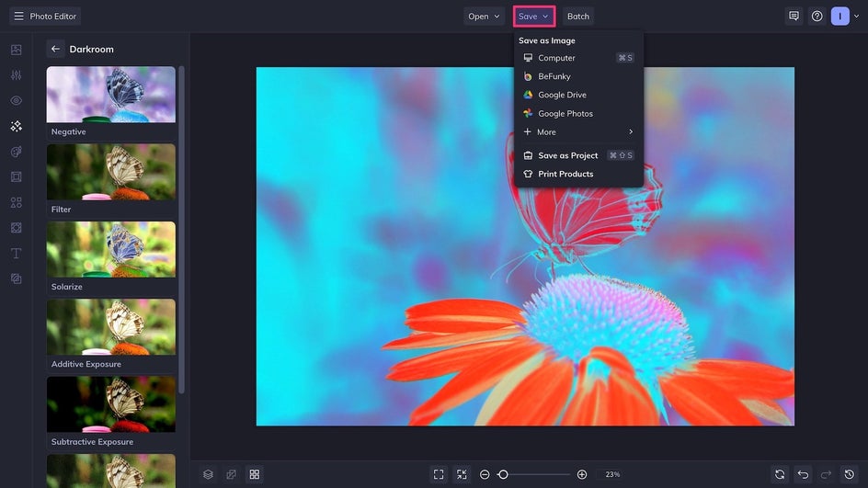Image resolution: width=868 pixels, height=488 pixels.
Task: Save image to BeFunky
Action: coord(578,76)
